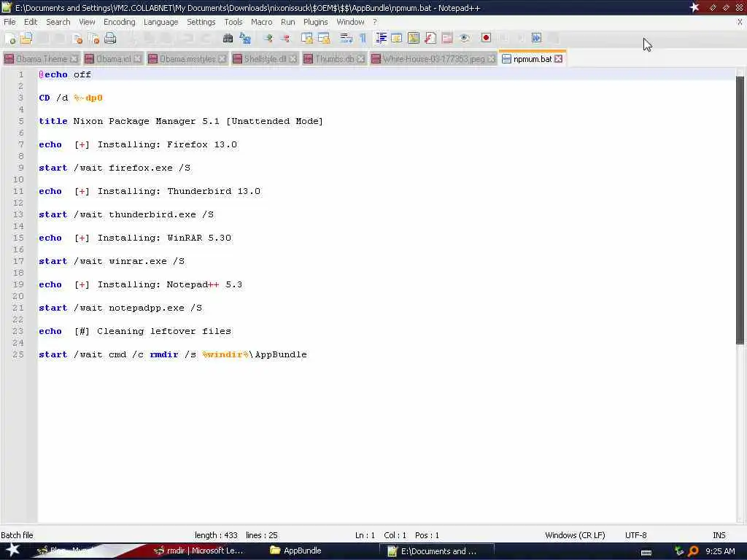Screen dimensions: 747x560
Task: Toggle Synchronize Horizontal Scrolling icon
Action: point(324,39)
